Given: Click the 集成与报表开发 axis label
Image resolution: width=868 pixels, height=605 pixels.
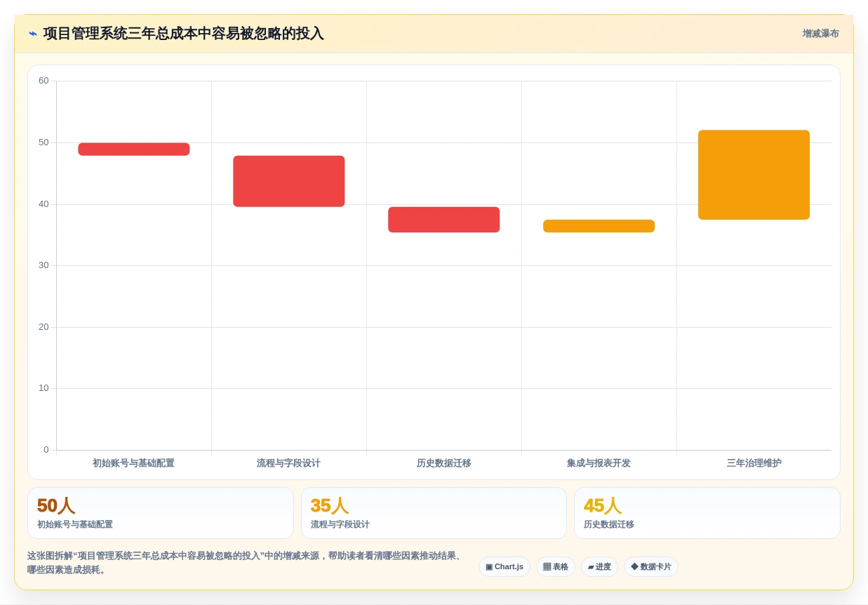Looking at the screenshot, I should tap(599, 463).
